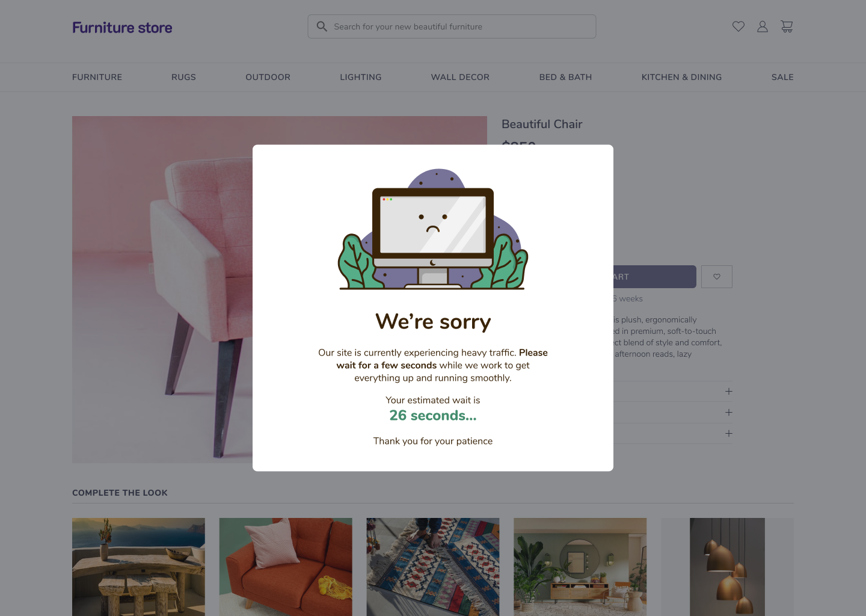Open the copper pendant lamps thumbnail
866x616 pixels.
tap(727, 567)
